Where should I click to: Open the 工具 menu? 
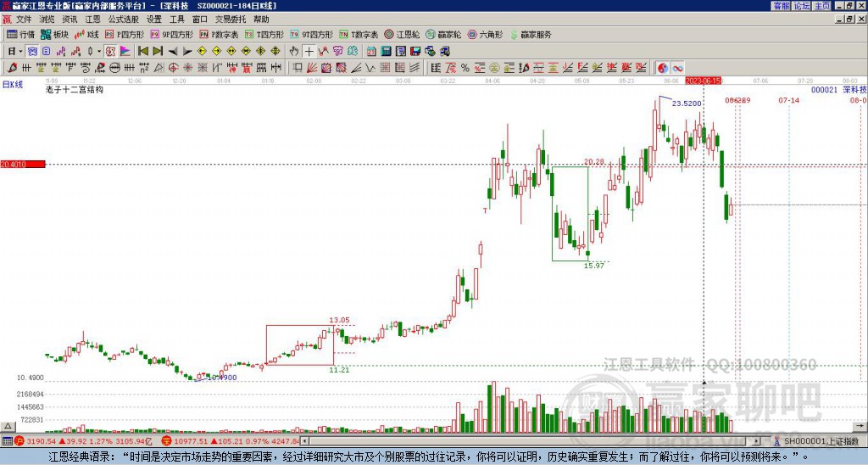[x=176, y=20]
